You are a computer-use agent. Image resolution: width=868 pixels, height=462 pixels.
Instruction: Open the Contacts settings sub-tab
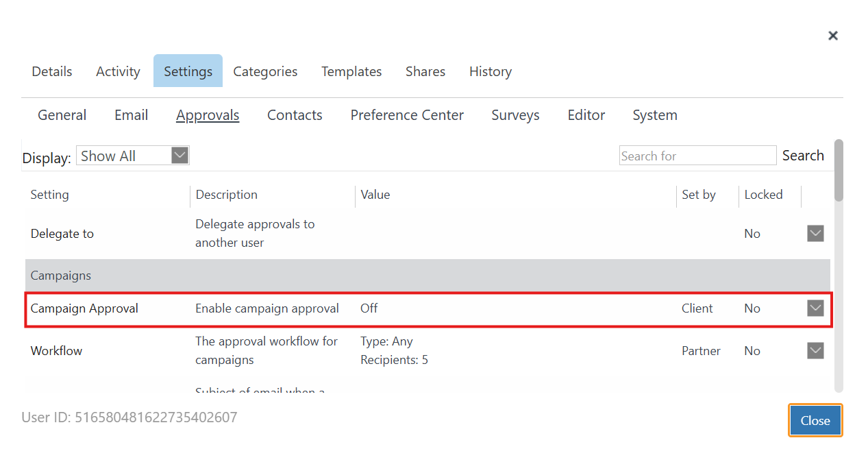point(295,115)
